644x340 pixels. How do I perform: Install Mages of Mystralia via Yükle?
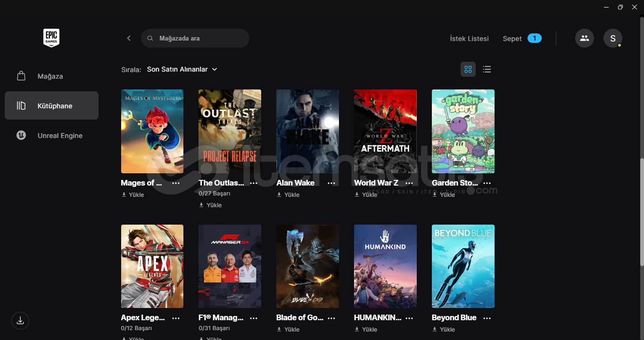[133, 195]
